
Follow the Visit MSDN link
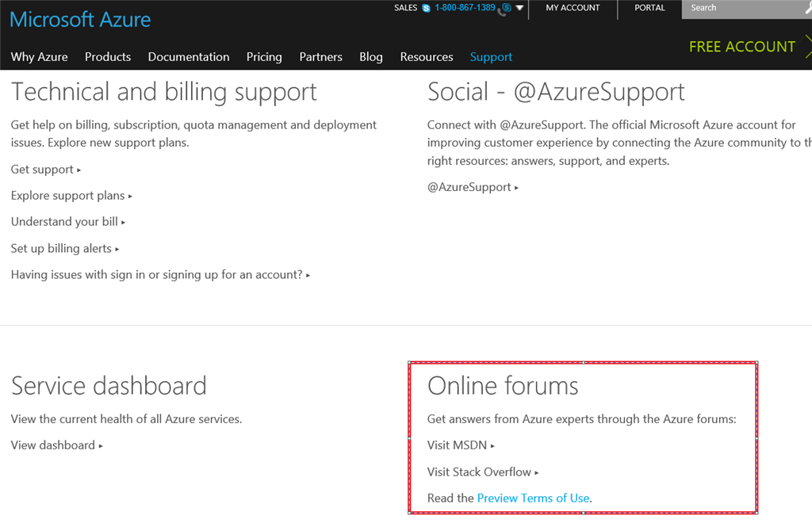click(461, 445)
